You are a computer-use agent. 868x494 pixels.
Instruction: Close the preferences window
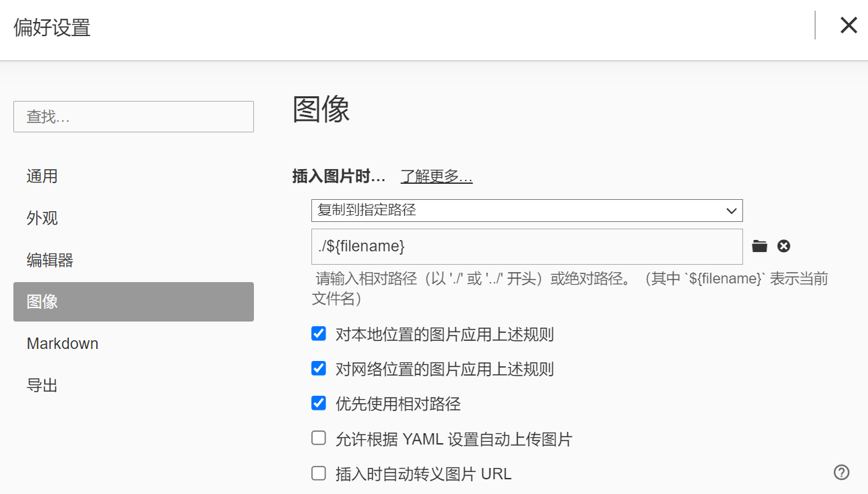click(849, 25)
